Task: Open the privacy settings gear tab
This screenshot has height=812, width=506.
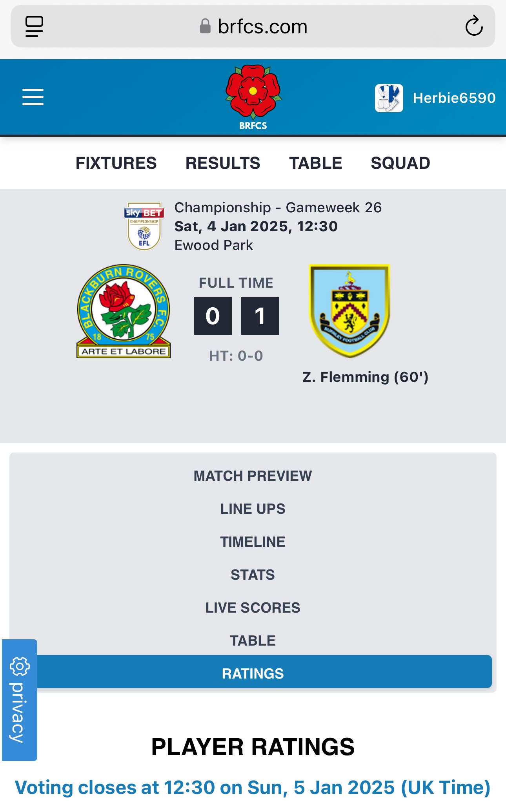Action: (20, 700)
